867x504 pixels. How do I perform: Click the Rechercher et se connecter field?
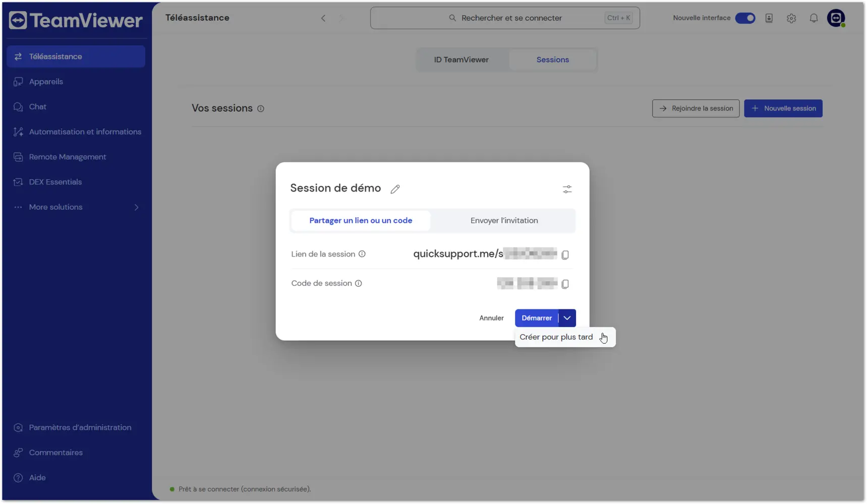505,18
